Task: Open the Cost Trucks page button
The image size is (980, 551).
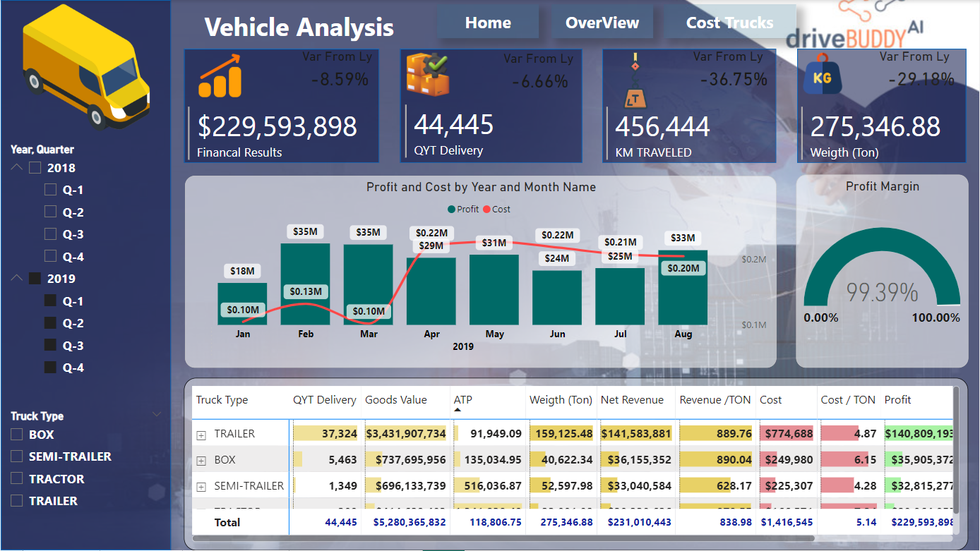Action: (x=729, y=23)
